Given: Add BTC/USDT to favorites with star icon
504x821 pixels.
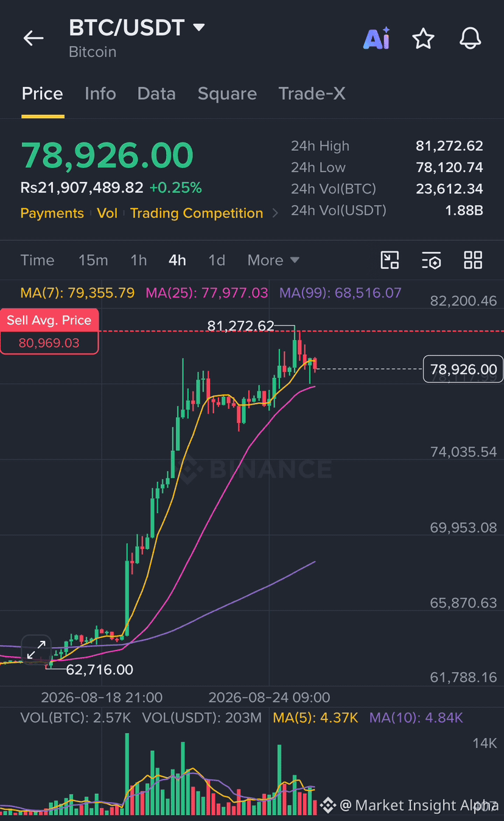Looking at the screenshot, I should (423, 39).
